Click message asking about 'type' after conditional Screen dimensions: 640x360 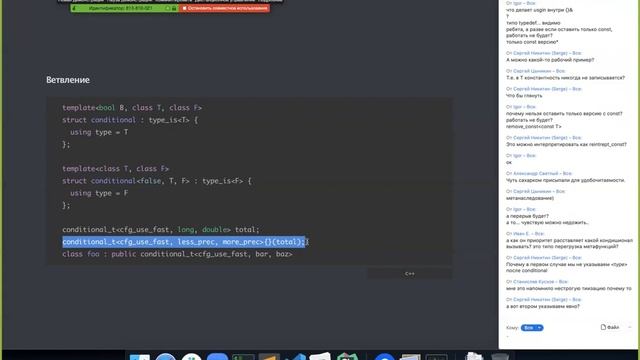[567, 267]
